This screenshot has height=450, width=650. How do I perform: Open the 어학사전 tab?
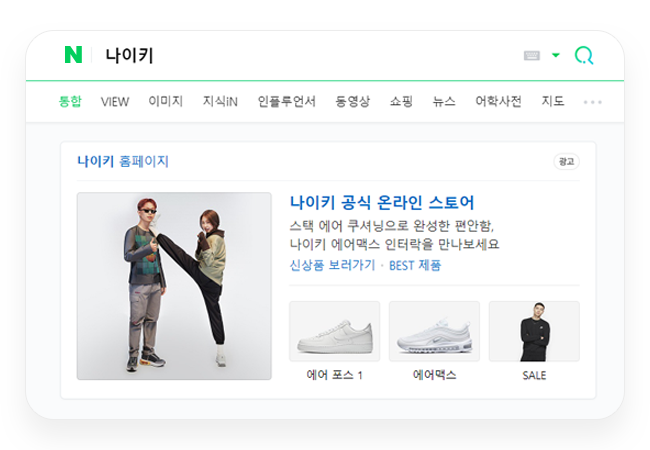(x=498, y=101)
